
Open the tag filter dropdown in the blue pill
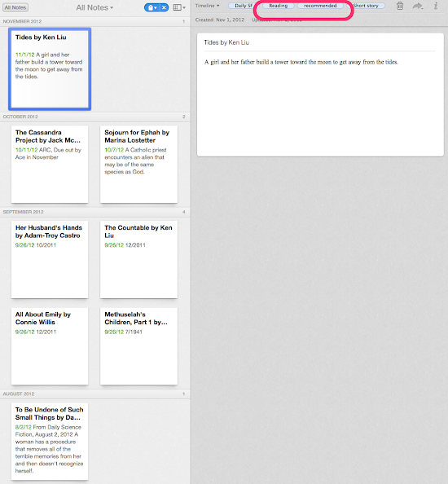(152, 7)
